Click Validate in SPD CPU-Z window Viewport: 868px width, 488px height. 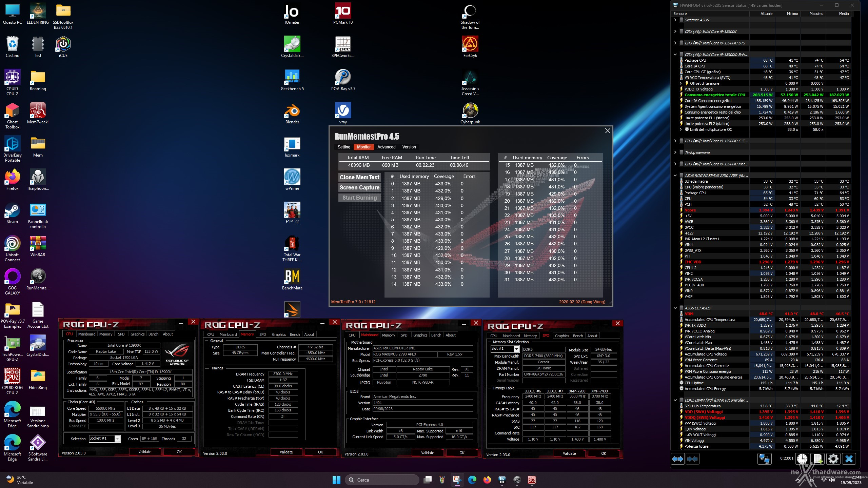pos(569,453)
